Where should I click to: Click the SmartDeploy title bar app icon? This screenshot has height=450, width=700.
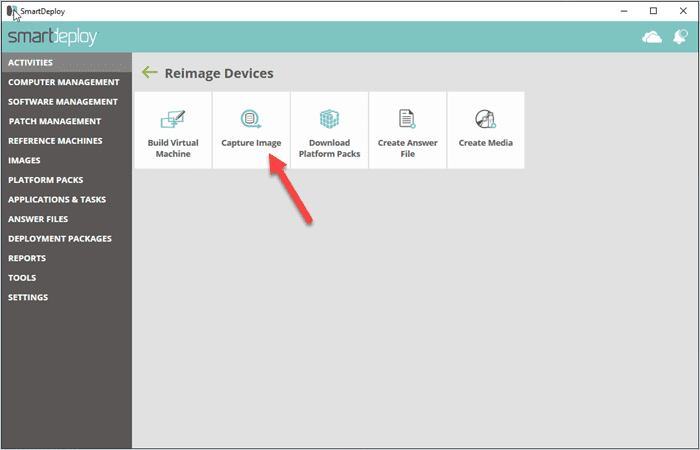pyautogui.click(x=12, y=11)
